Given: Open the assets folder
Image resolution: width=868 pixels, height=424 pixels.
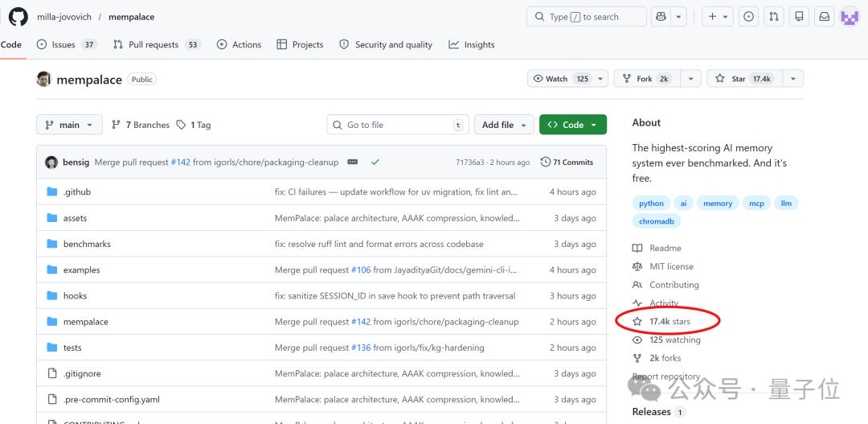Looking at the screenshot, I should pos(76,218).
